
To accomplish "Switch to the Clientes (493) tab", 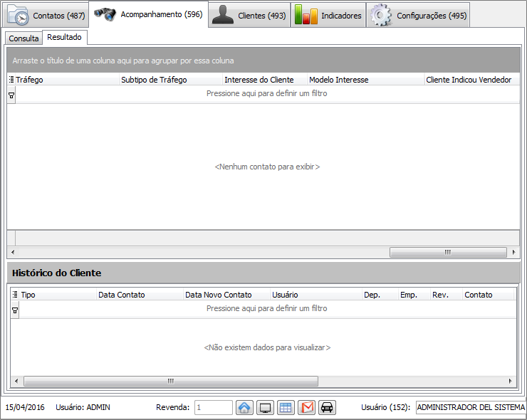I will pos(249,16).
